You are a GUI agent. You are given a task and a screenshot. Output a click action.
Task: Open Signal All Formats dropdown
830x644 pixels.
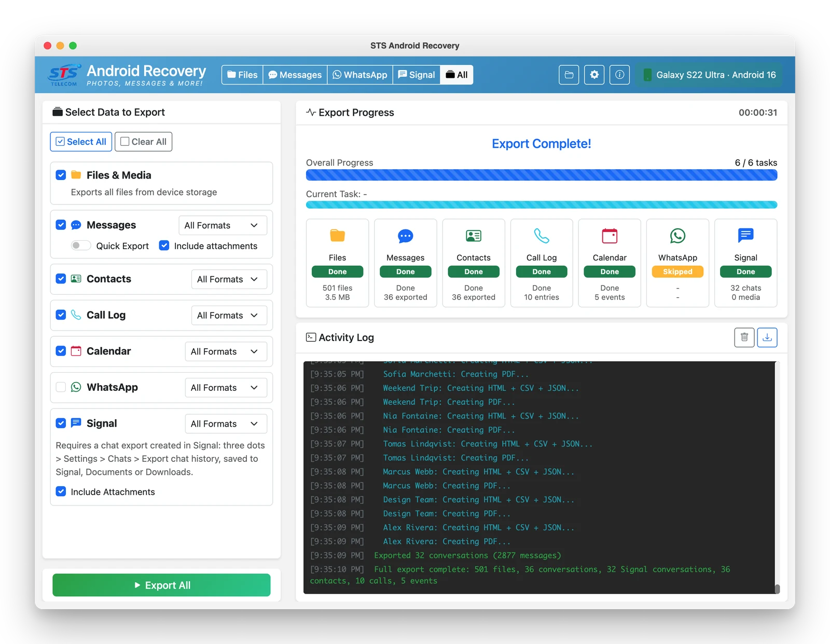pos(226,423)
